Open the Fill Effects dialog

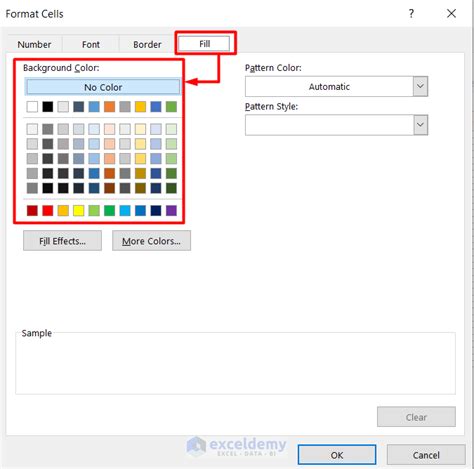62,241
